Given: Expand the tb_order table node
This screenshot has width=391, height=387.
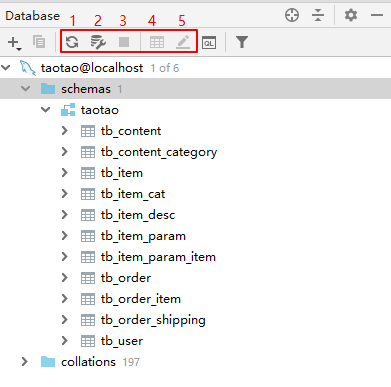Looking at the screenshot, I should click(x=65, y=278).
